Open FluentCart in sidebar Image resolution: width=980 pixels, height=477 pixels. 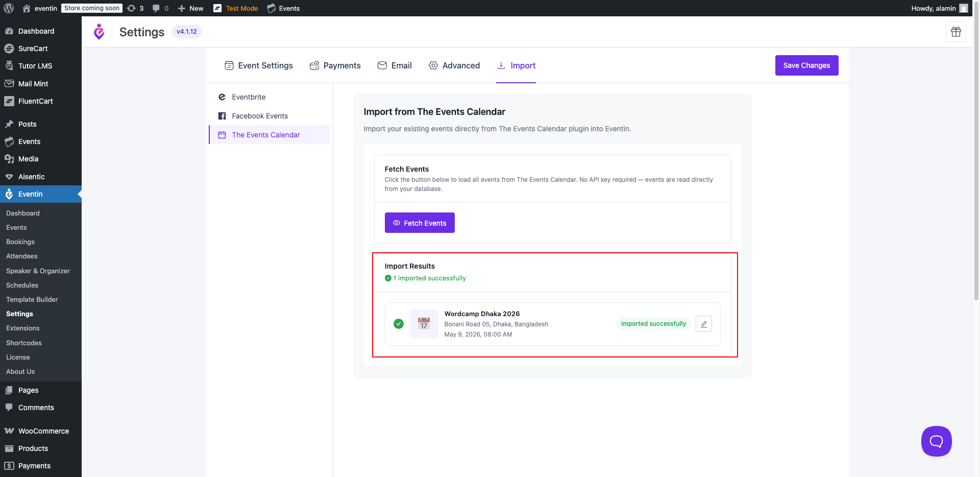point(41,101)
